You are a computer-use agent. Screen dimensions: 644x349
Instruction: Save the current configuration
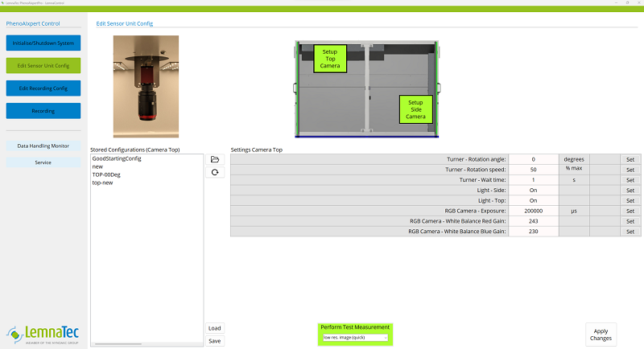215,341
